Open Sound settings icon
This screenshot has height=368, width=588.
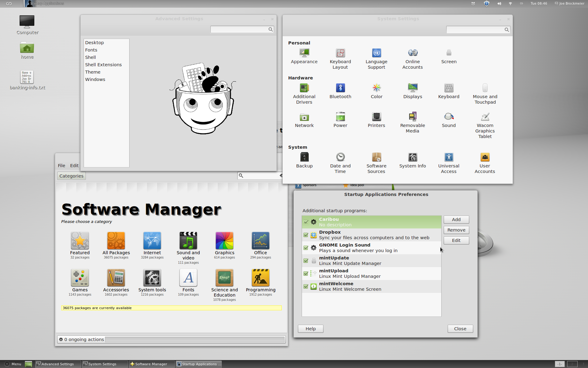[x=449, y=117]
